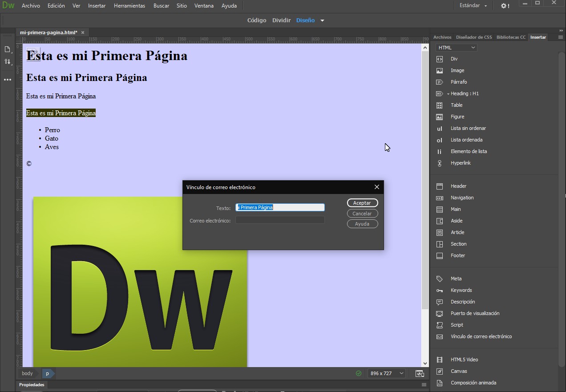
Task: Insert Composición animada
Action: click(x=473, y=383)
